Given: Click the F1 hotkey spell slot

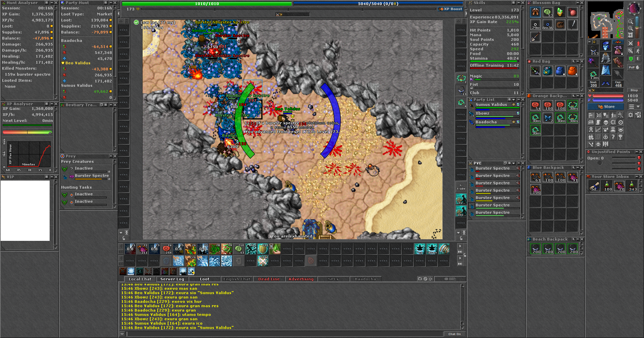Looking at the screenshot, I should click(x=130, y=249).
